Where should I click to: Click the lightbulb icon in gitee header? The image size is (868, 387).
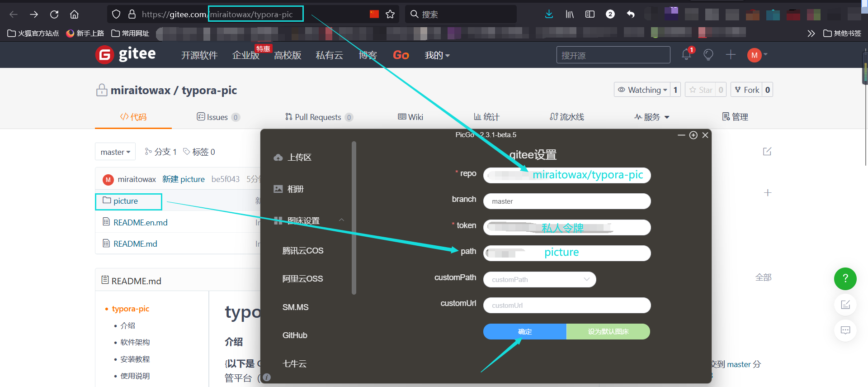coord(708,55)
